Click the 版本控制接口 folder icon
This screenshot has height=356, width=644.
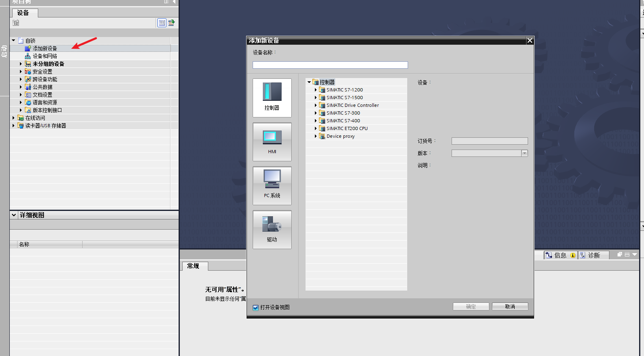28,110
